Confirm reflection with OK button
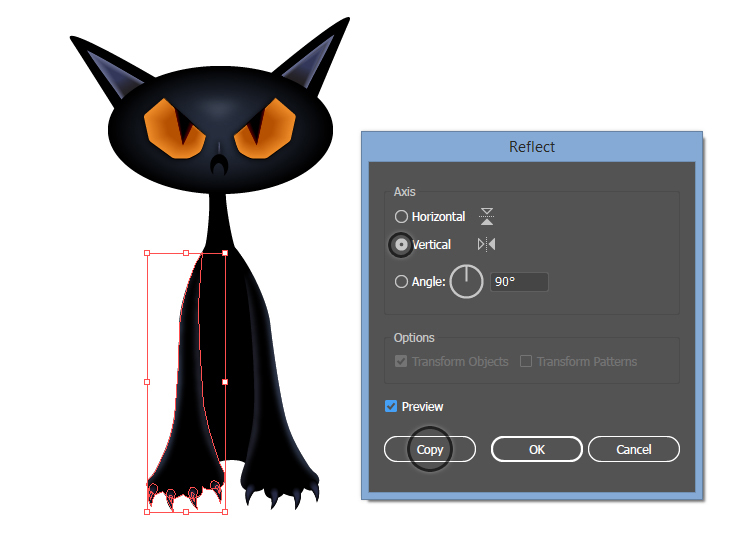Screen dimensions: 750x535 tap(537, 449)
